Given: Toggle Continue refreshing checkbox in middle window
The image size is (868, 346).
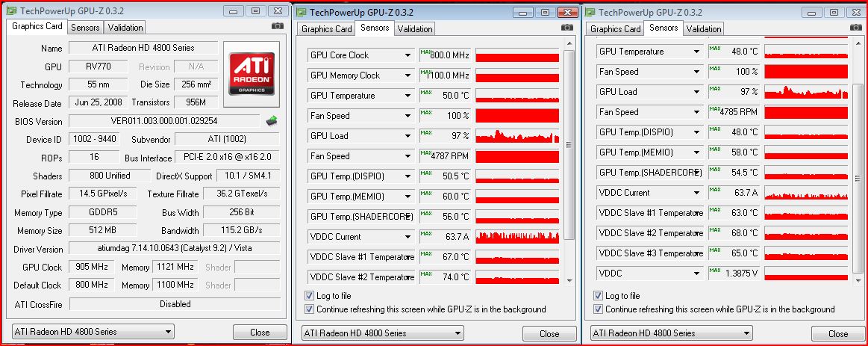Looking at the screenshot, I should click(x=309, y=309).
